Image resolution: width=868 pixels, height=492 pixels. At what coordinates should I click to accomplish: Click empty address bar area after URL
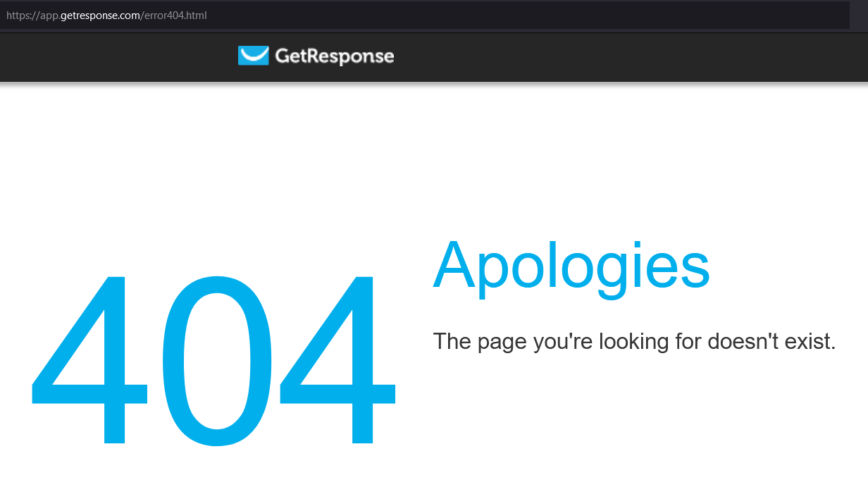[528, 15]
